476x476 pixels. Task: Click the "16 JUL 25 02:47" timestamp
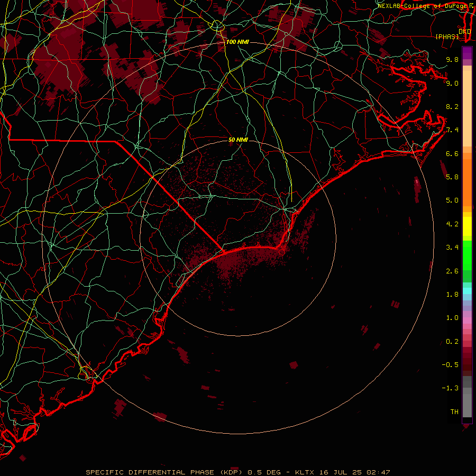coord(354,472)
